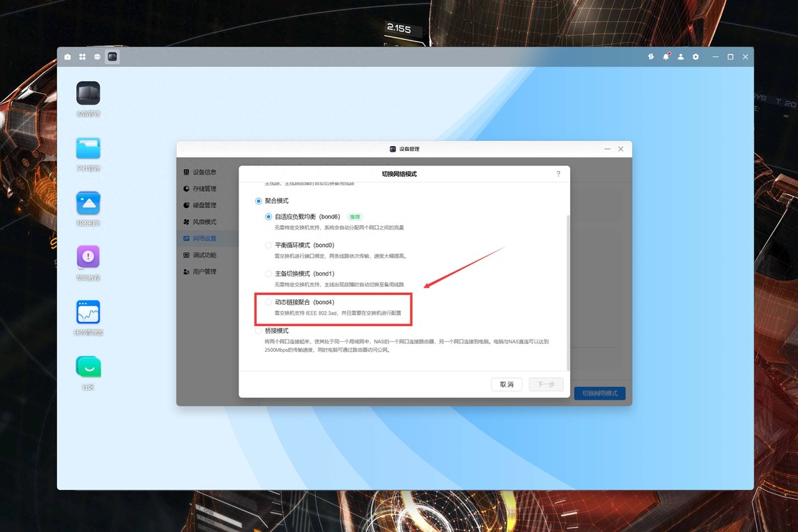The width and height of the screenshot is (798, 532).
Task: Open the 文件管理 folder icon on desktop
Action: point(88,148)
